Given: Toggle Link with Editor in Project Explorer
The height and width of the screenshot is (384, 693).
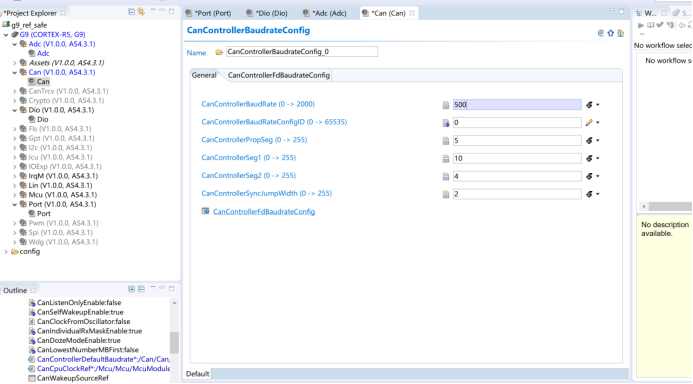Looking at the screenshot, I should tap(141, 12).
